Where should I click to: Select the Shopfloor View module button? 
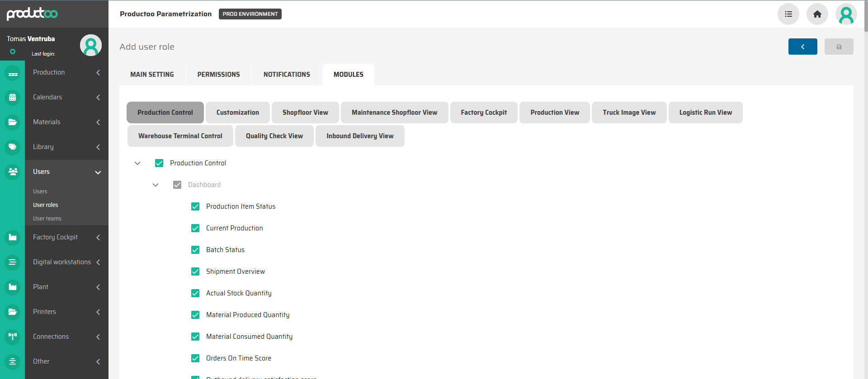click(x=305, y=112)
